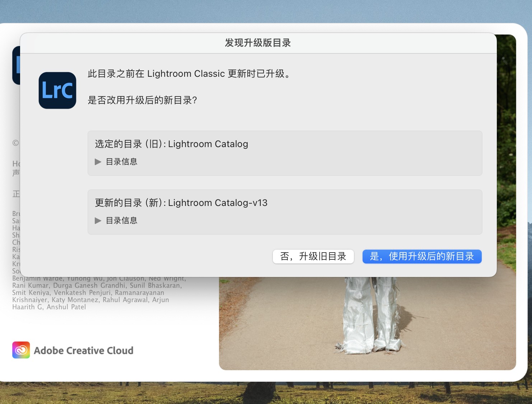The image size is (532, 404).
Task: Click the 目录信息 label under the old catalog
Action: pos(121,162)
